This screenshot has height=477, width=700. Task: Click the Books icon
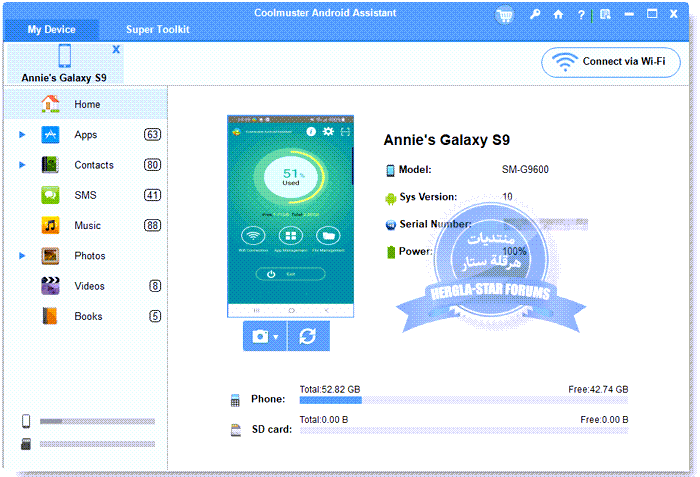50,316
